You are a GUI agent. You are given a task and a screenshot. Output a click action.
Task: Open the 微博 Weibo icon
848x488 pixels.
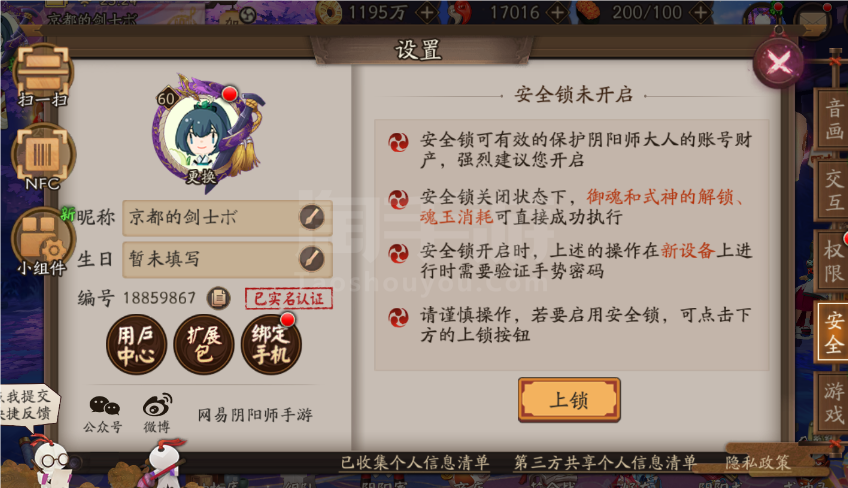click(x=157, y=414)
